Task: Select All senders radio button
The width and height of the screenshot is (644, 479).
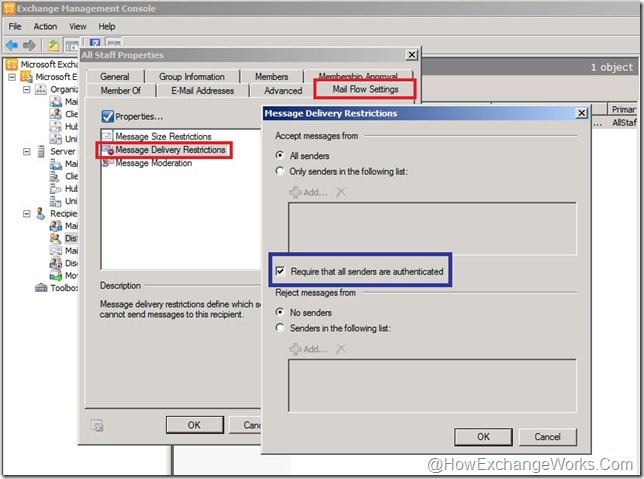Action: point(280,155)
